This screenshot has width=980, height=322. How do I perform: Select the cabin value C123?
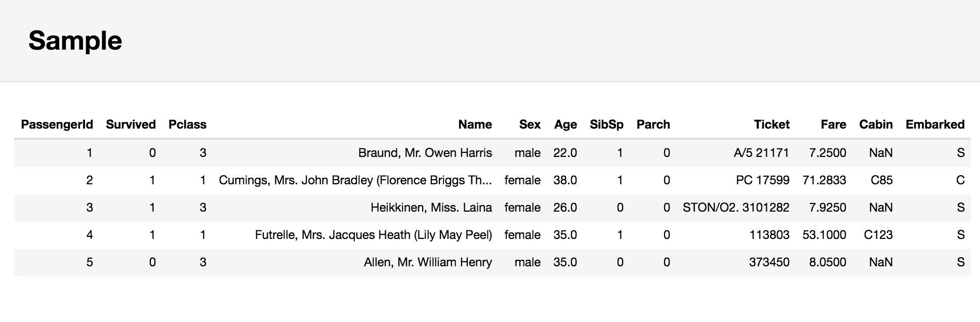pos(878,235)
